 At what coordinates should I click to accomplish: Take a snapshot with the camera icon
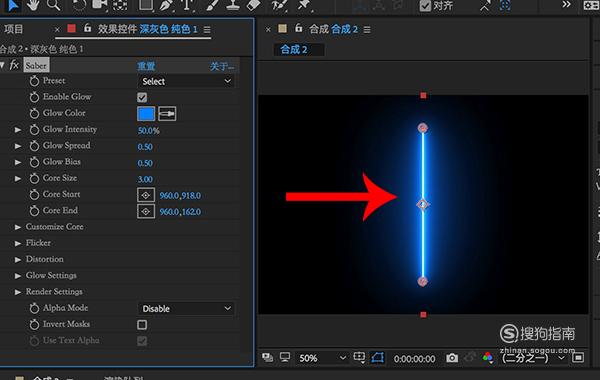(x=452, y=358)
